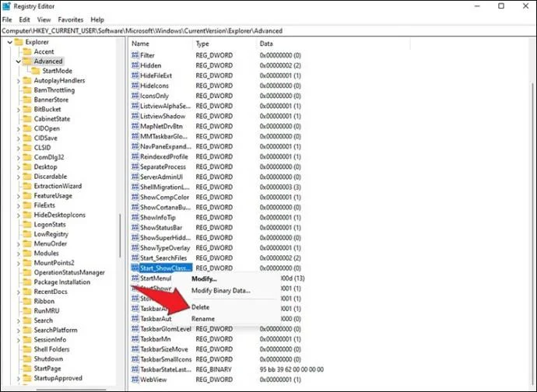The image size is (537, 392).
Task: Expand the StartupApproved key
Action: (x=18, y=378)
